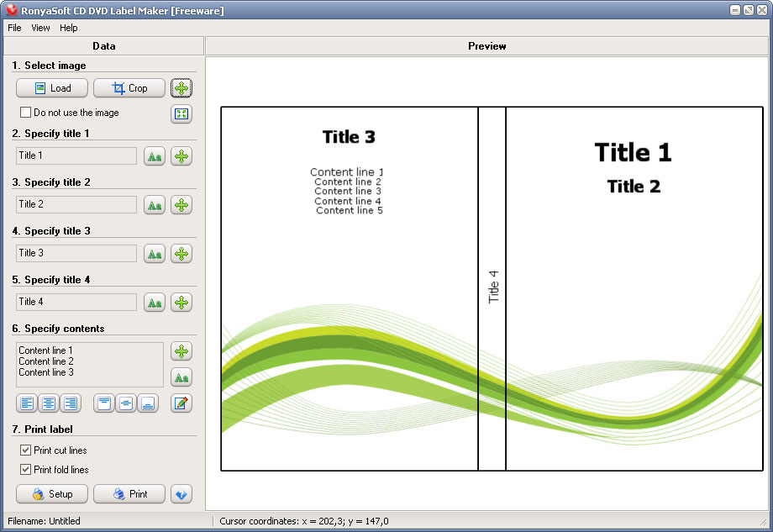Toggle the Print fold lines checkbox
This screenshot has height=532, width=773.
(25, 470)
